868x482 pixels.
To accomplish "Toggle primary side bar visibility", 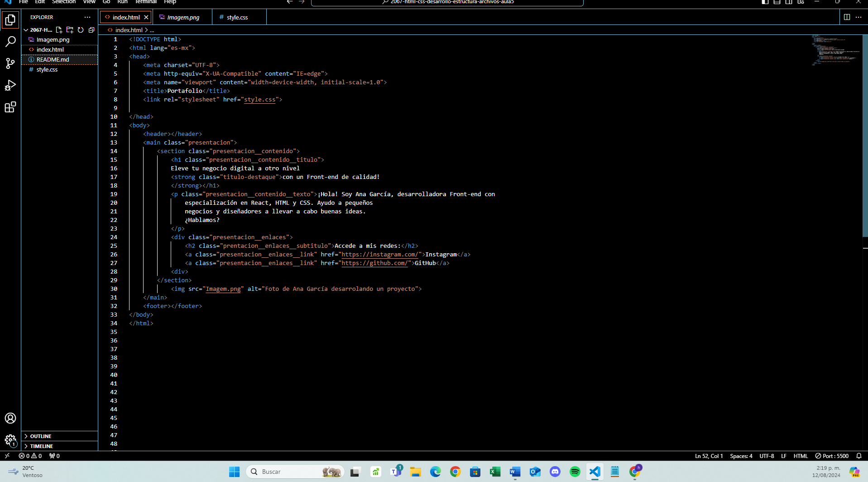I will tap(765, 2).
